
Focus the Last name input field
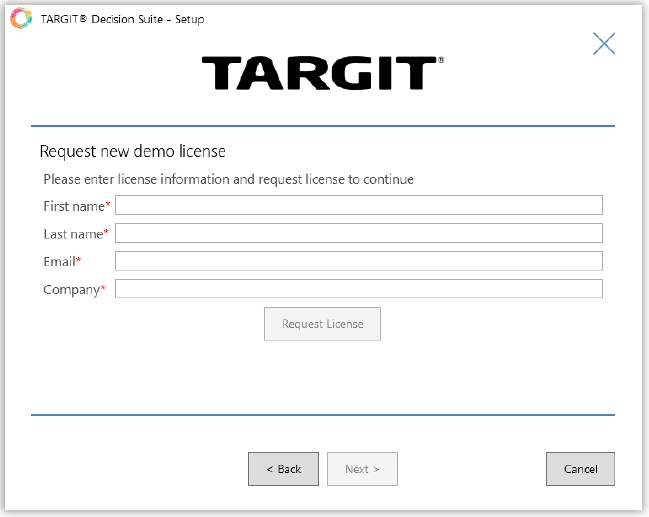[x=358, y=233]
